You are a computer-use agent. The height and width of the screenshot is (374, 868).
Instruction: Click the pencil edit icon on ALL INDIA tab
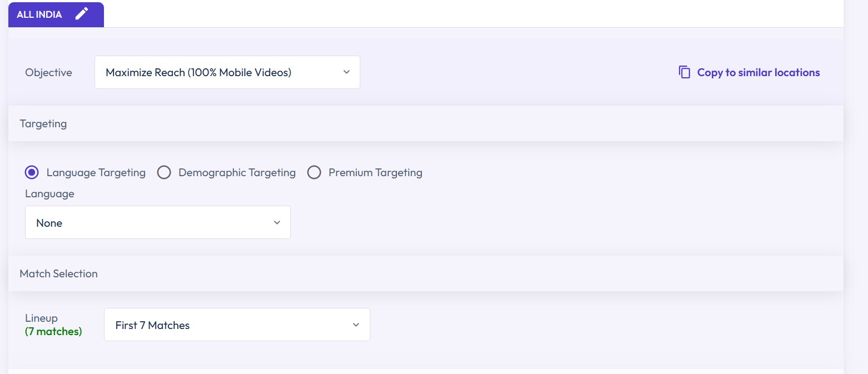pos(82,14)
